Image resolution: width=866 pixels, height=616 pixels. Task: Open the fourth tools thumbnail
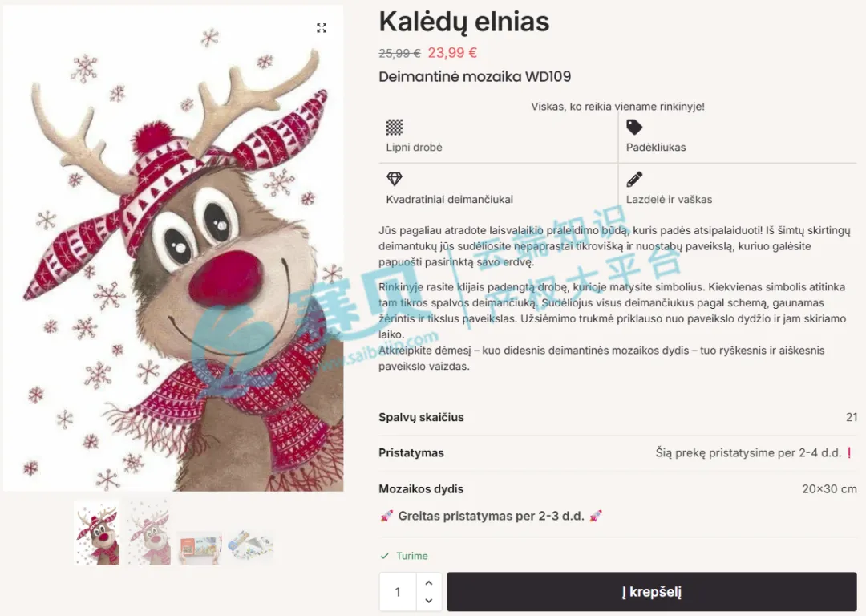251,547
